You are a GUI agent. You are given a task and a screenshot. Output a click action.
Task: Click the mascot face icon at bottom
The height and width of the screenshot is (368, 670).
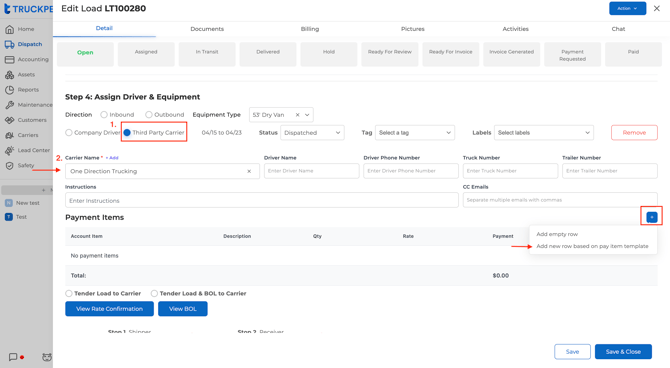[x=47, y=357]
